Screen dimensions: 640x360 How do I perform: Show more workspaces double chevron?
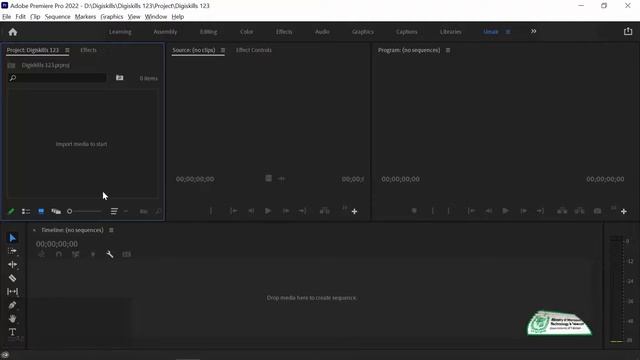533,31
